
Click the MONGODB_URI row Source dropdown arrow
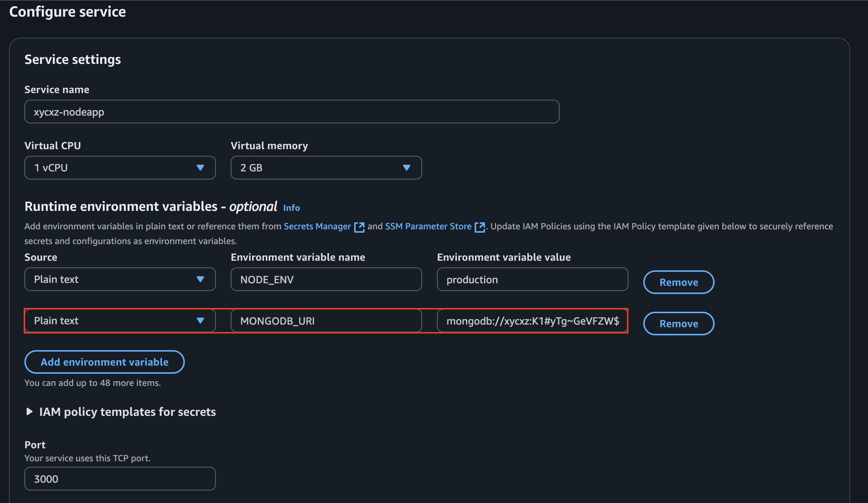coord(200,321)
